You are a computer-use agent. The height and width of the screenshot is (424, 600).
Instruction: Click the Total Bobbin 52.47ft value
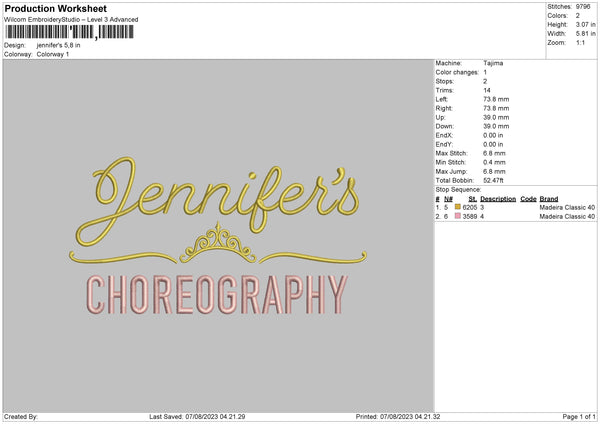[492, 178]
